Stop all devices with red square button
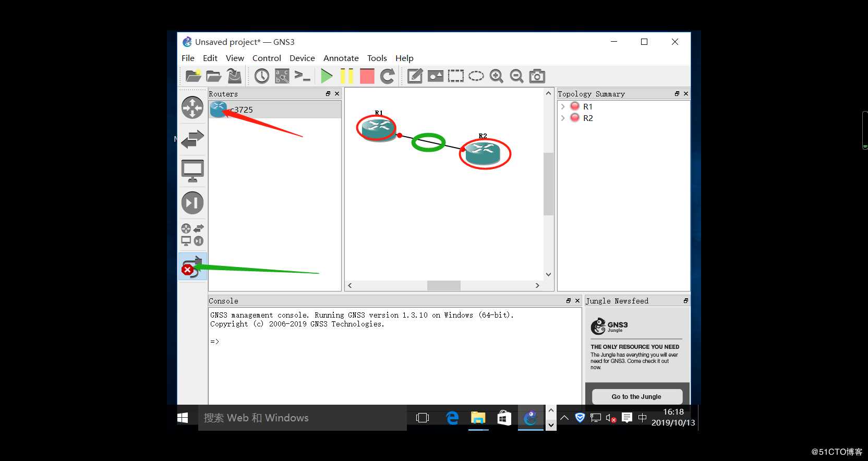 367,76
